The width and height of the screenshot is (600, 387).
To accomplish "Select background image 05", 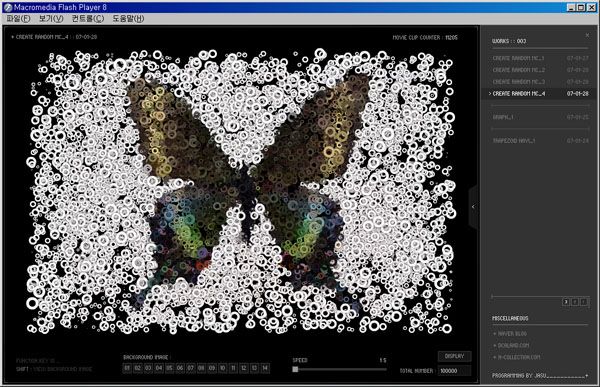I will pos(170,368).
